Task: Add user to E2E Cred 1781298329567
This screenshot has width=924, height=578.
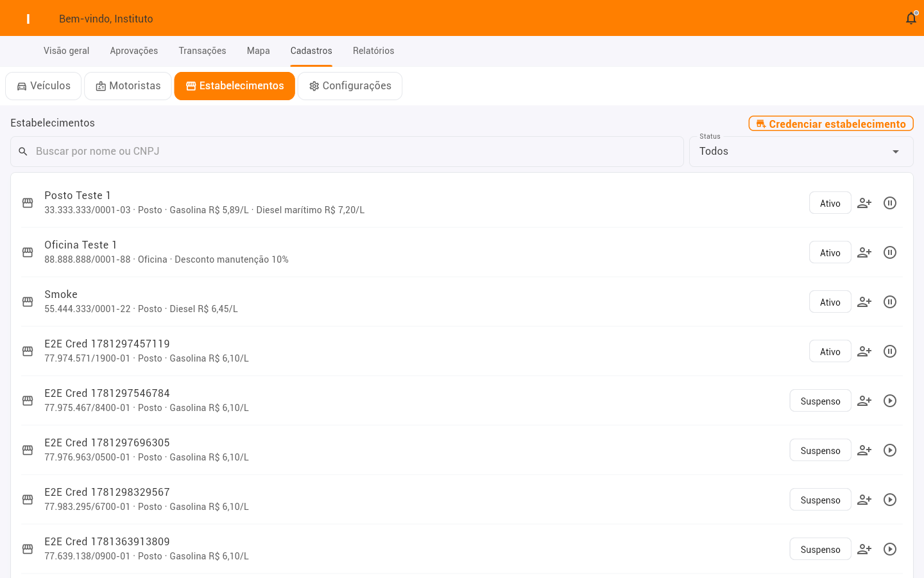Action: tap(864, 500)
